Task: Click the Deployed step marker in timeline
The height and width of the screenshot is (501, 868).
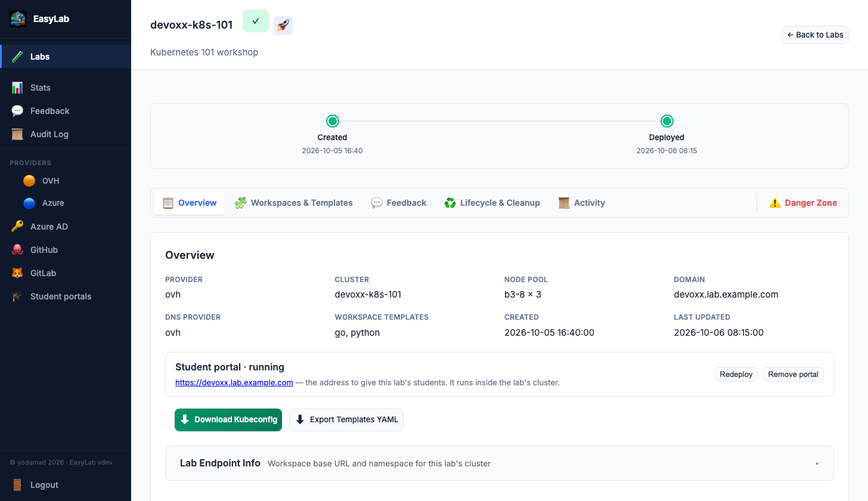Action: pos(666,121)
